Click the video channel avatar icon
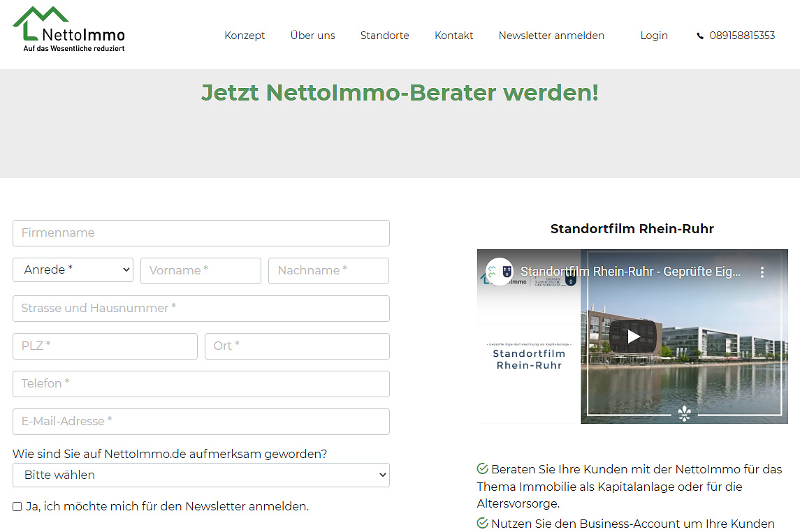This screenshot has height=532, width=800. [x=499, y=272]
